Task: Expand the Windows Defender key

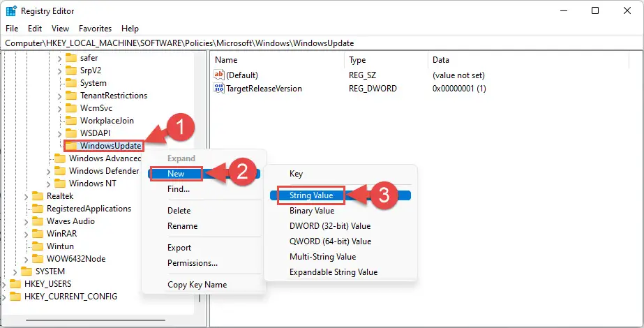Action: click(48, 171)
